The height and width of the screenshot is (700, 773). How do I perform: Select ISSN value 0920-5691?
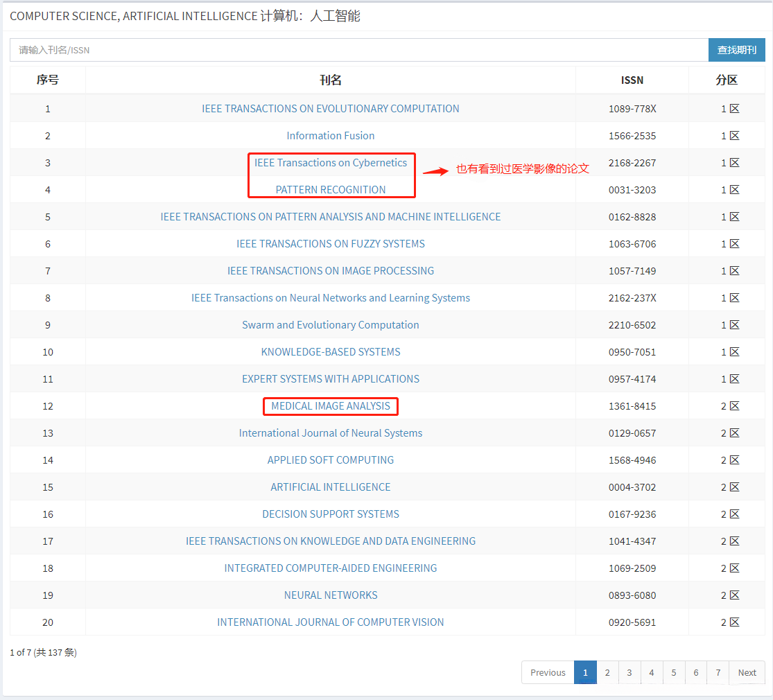point(632,622)
